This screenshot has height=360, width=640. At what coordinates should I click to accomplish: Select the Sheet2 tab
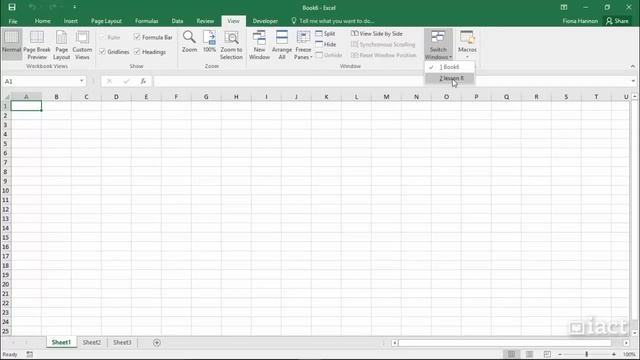(91, 342)
